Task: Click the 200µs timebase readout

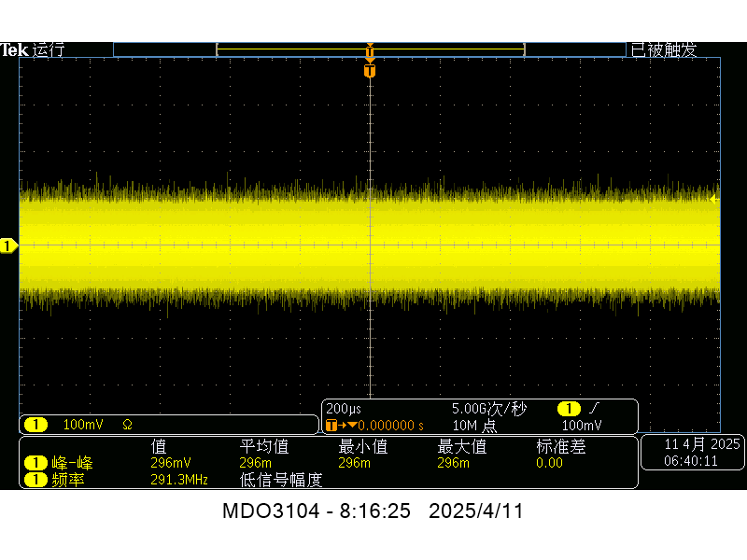Action: coord(344,409)
